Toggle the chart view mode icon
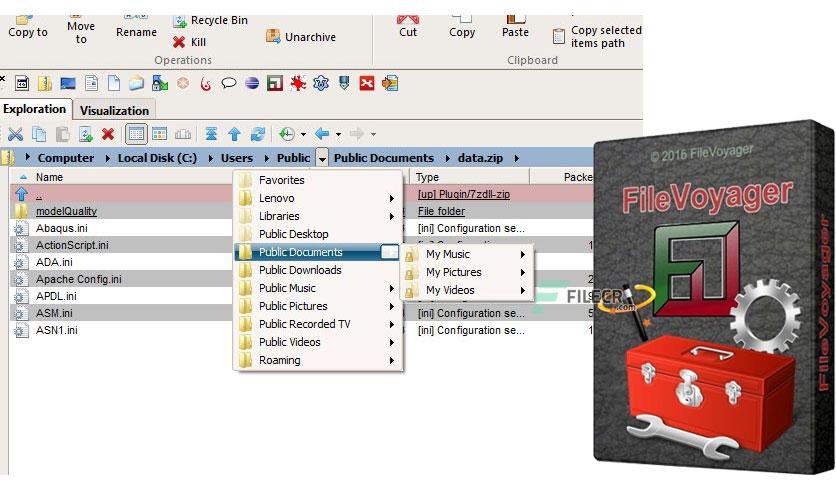The image size is (836, 484). tap(183, 134)
